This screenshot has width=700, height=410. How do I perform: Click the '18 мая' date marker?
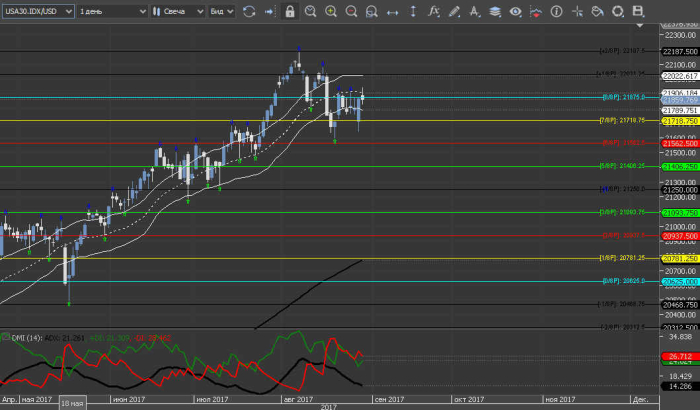pyautogui.click(x=72, y=403)
